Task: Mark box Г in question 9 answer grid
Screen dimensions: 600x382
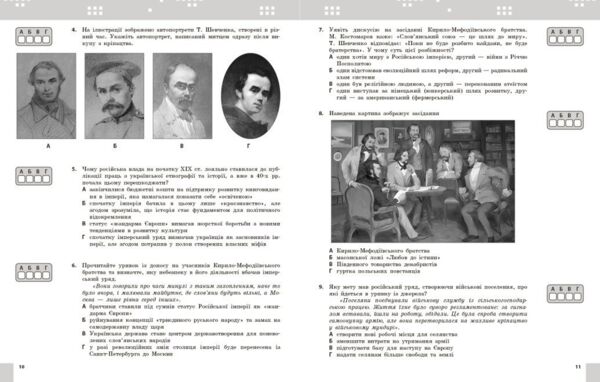Action: pyautogui.click(x=577, y=296)
